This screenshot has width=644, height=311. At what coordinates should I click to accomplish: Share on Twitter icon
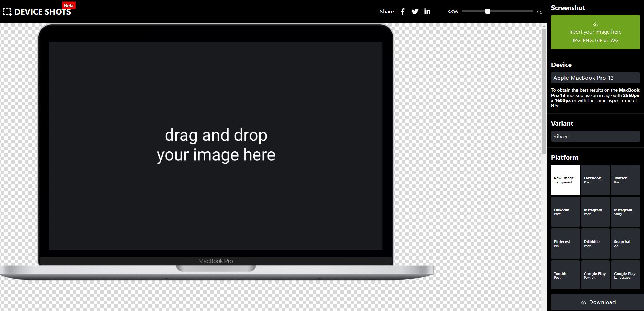(415, 12)
